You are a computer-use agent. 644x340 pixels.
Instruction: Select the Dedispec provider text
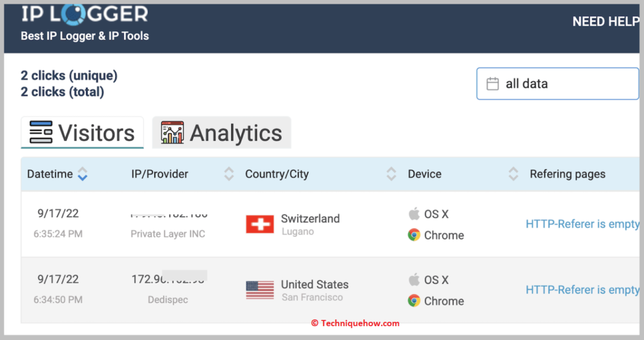click(x=168, y=300)
